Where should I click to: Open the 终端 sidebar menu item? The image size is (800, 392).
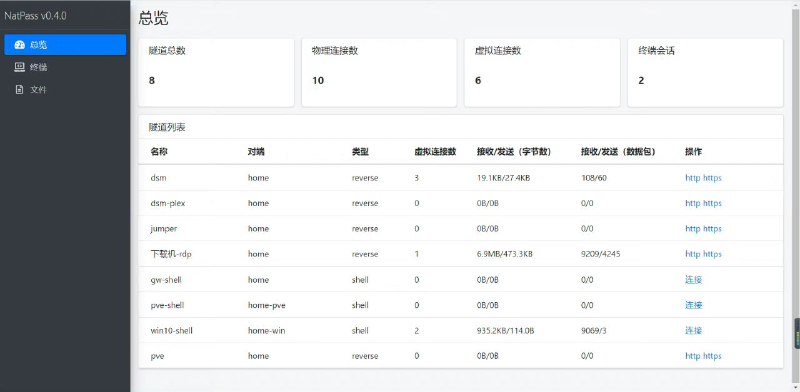tap(65, 67)
